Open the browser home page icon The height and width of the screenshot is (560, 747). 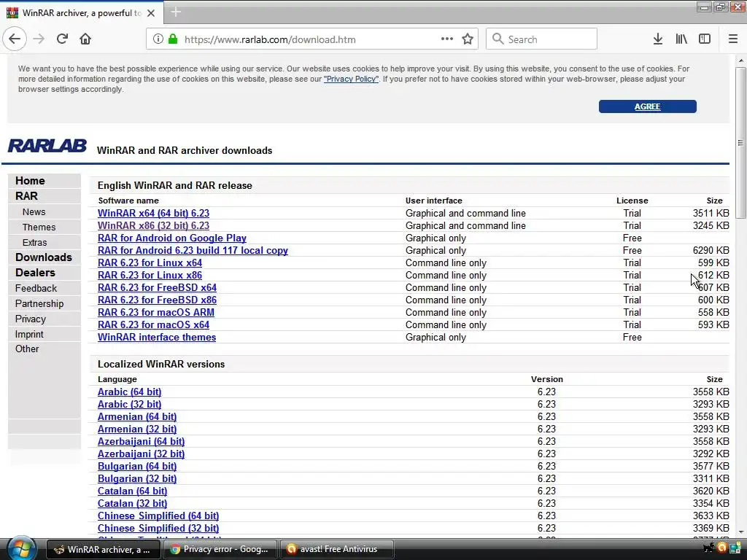pyautogui.click(x=85, y=39)
